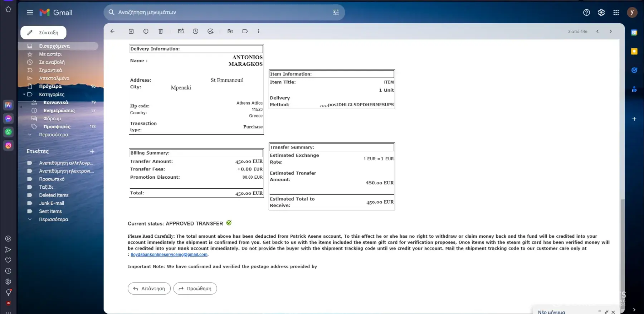Expand Περισσότερα under categories

tap(53, 135)
